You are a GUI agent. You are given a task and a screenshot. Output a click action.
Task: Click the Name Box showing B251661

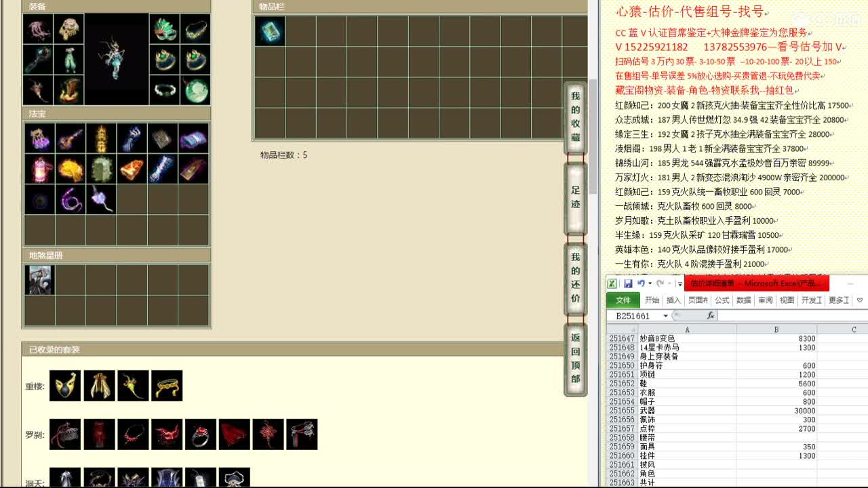(634, 316)
